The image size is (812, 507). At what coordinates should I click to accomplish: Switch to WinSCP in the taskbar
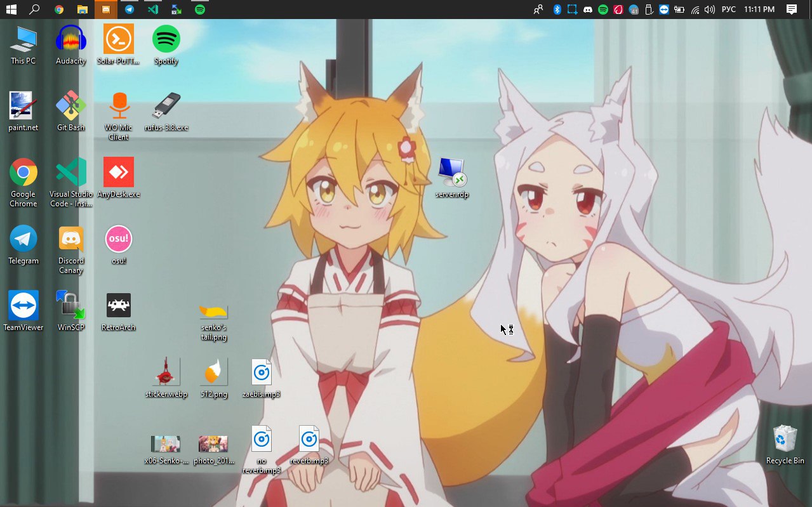pyautogui.click(x=176, y=10)
